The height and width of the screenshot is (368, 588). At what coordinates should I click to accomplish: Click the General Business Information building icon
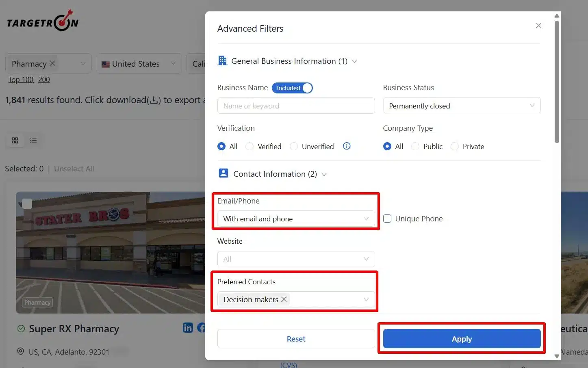tap(222, 61)
